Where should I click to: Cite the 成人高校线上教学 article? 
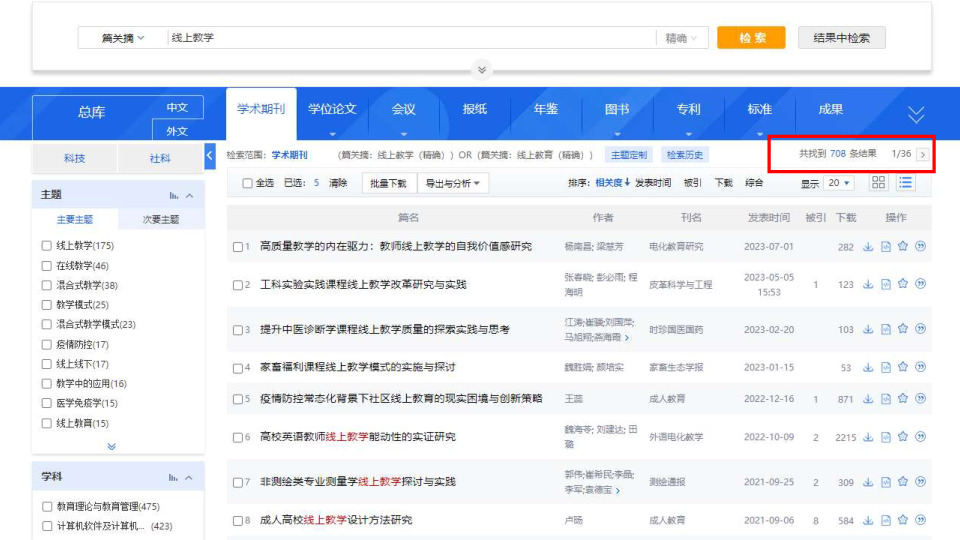[x=920, y=520]
